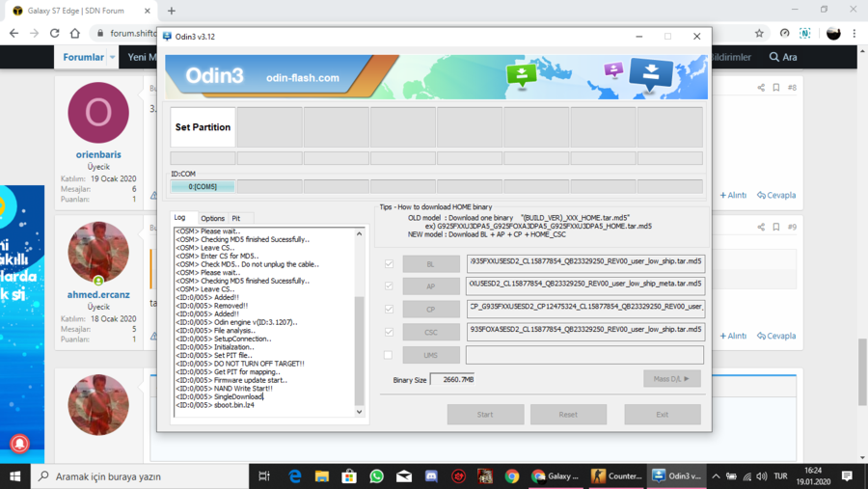
Task: Open the Forumlar menu item
Action: point(83,57)
